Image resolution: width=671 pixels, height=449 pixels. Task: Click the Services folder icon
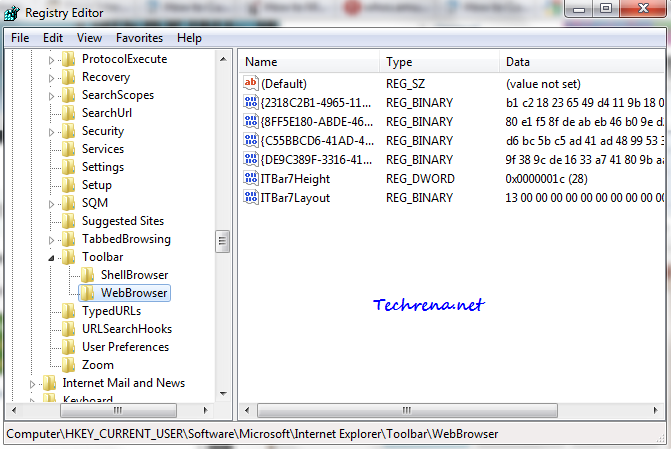click(68, 149)
